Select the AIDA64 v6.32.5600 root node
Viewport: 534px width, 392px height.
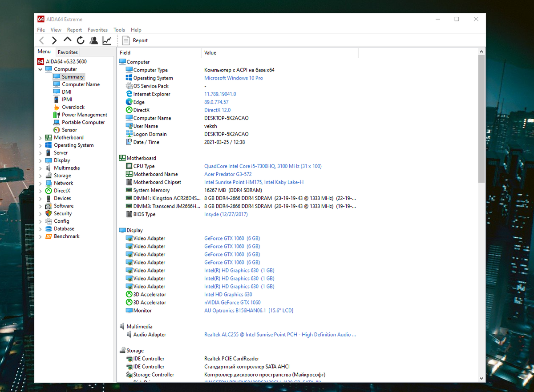click(66, 61)
